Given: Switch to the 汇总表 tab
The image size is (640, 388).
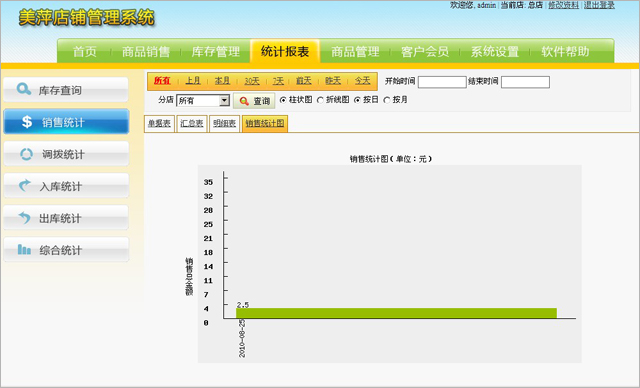Looking at the screenshot, I should (191, 124).
